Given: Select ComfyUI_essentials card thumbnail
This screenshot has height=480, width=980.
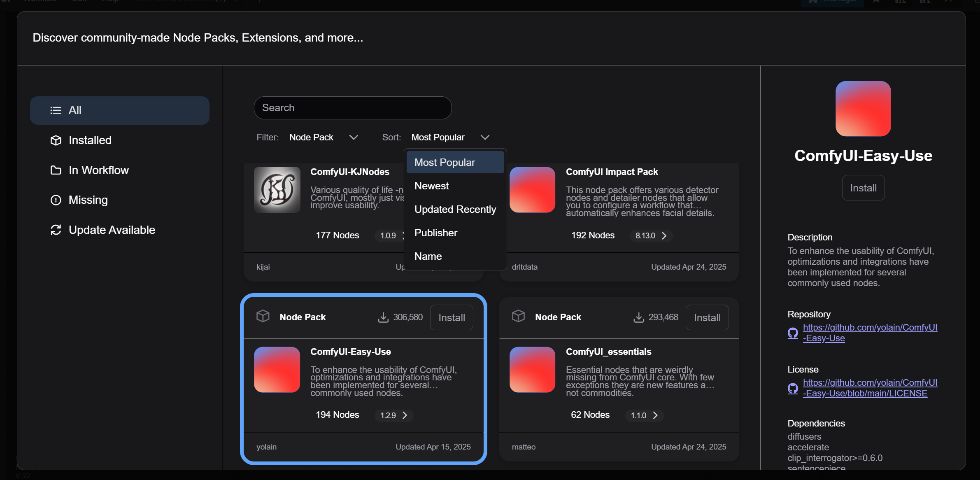Looking at the screenshot, I should (532, 370).
